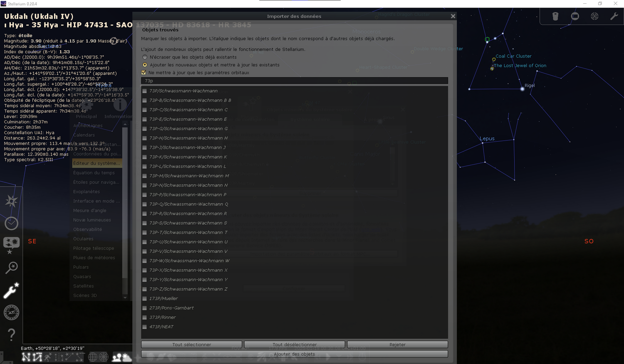This screenshot has width=624, height=364.
Task: Click 'Coal Car Cluster' sky label
Action: point(513,56)
